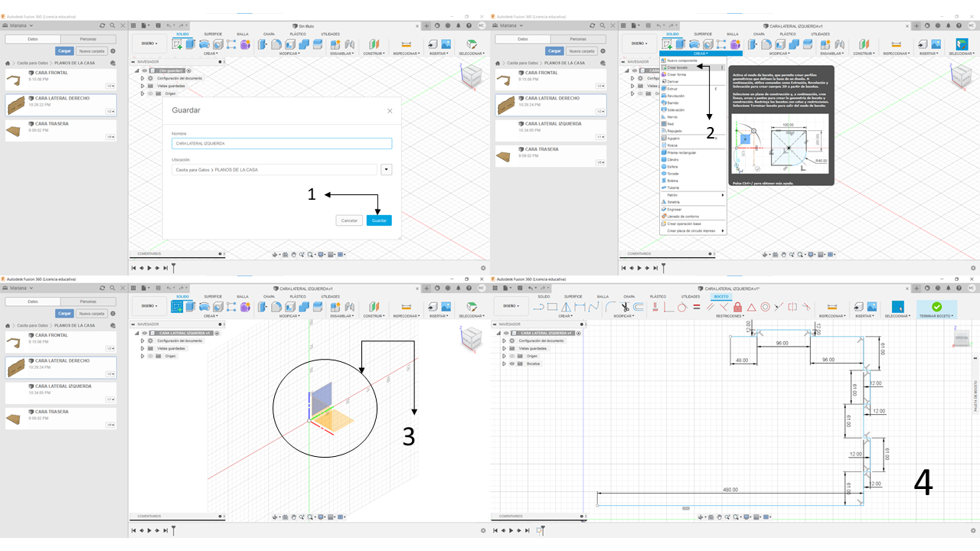Open the Ubicación folder dropdown arrow
The image size is (980, 551).
tap(386, 170)
